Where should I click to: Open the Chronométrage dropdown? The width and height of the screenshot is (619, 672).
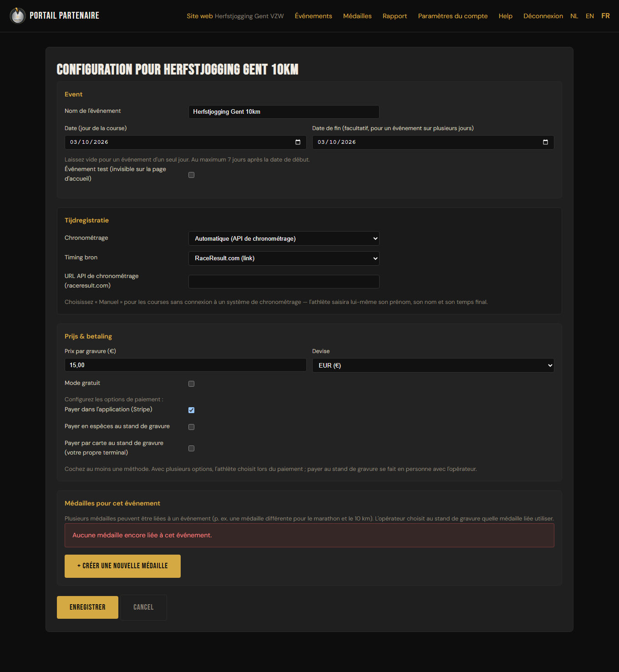(x=284, y=238)
